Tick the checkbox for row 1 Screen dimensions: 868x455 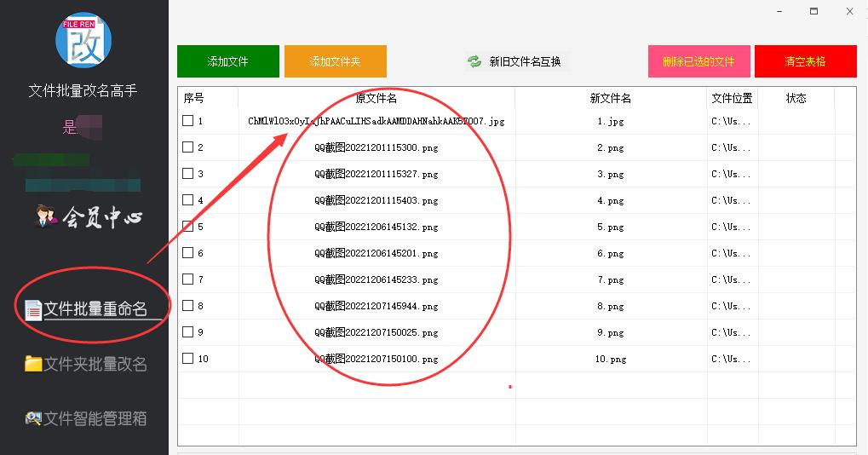pos(187,121)
